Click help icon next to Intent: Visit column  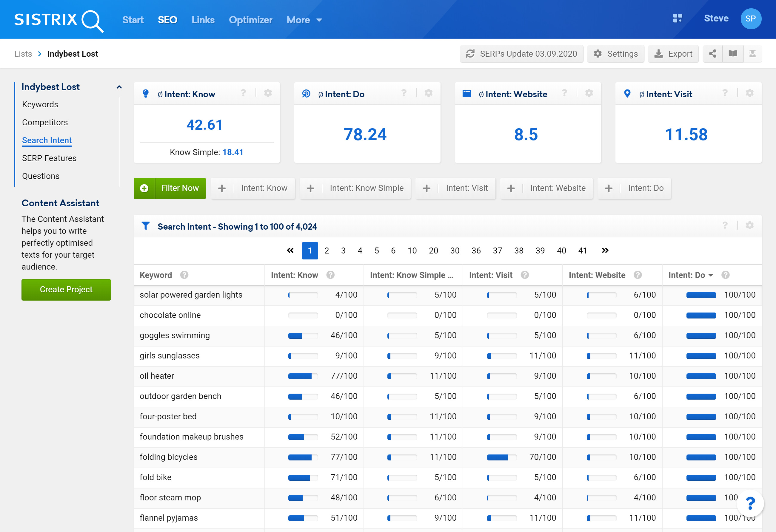pyautogui.click(x=525, y=275)
